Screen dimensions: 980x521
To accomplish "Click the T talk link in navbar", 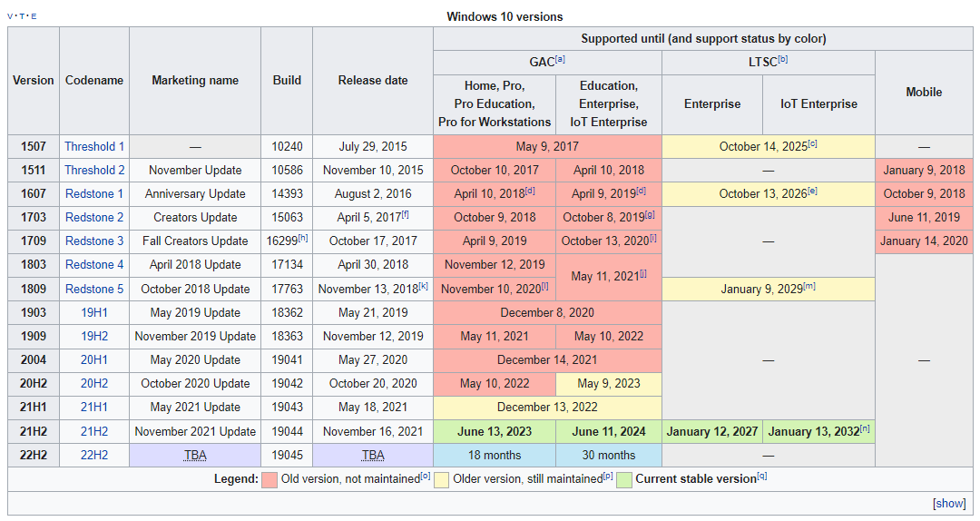I will [21, 16].
